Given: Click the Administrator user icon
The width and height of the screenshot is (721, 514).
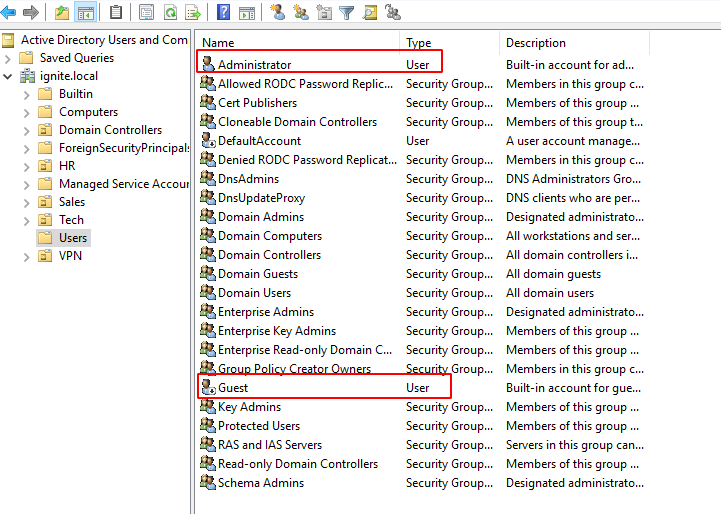Looking at the screenshot, I should tap(208, 64).
